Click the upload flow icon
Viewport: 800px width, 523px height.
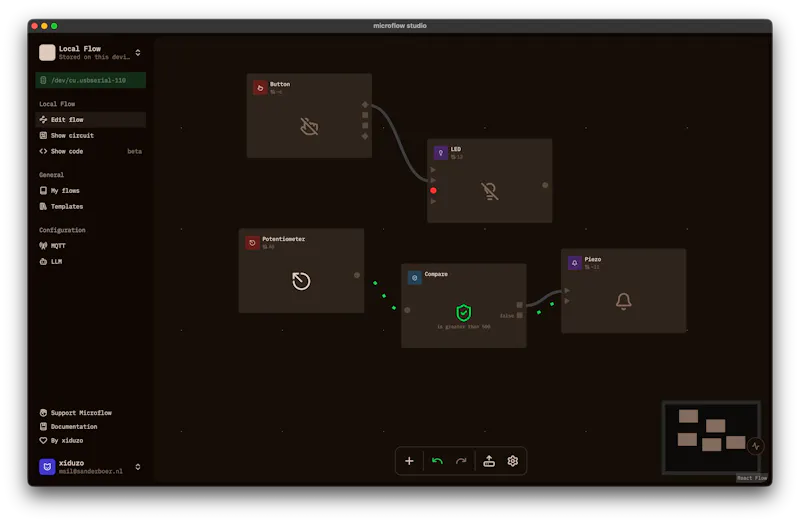click(x=489, y=461)
